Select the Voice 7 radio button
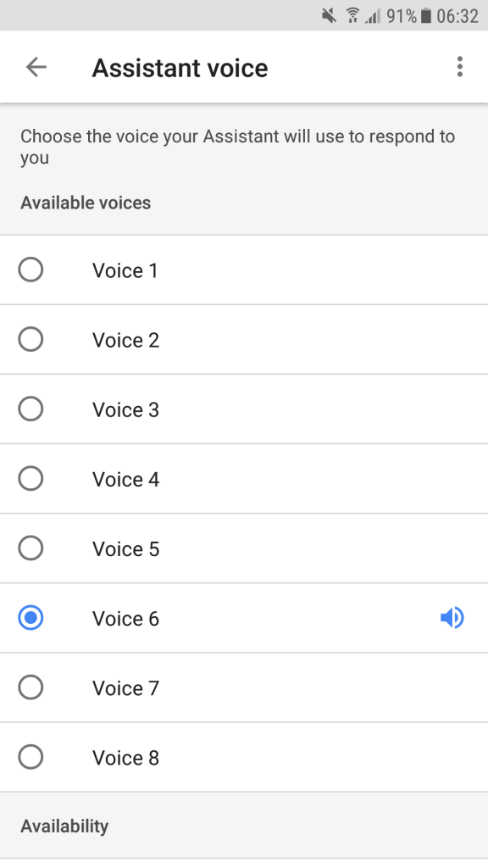This screenshot has height=868, width=488. click(30, 687)
